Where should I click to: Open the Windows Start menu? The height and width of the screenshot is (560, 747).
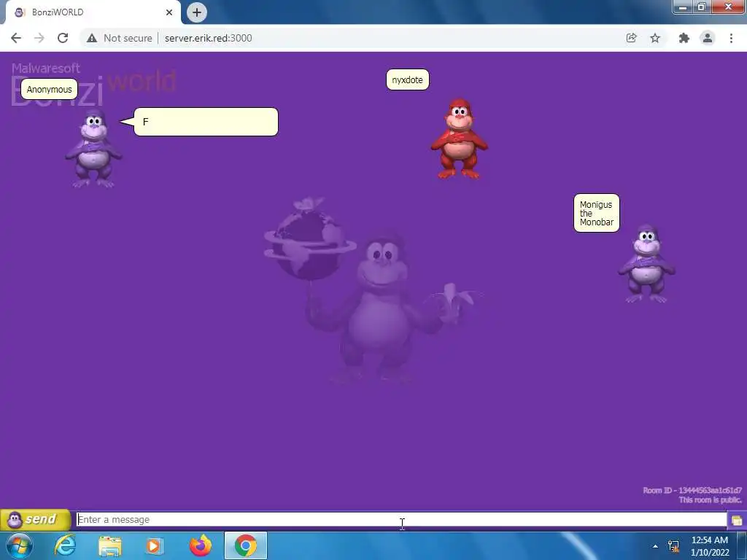(x=20, y=545)
